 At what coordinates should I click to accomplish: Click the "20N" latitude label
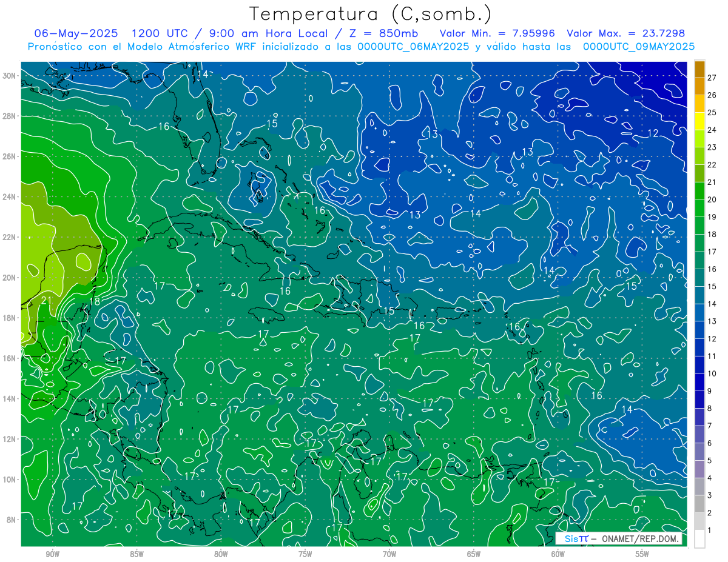[x=9, y=278]
